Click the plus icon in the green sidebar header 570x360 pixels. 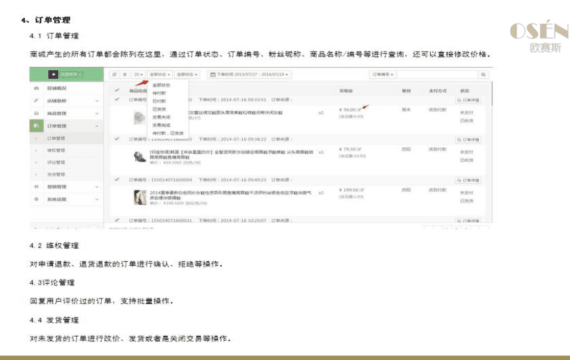point(53,75)
